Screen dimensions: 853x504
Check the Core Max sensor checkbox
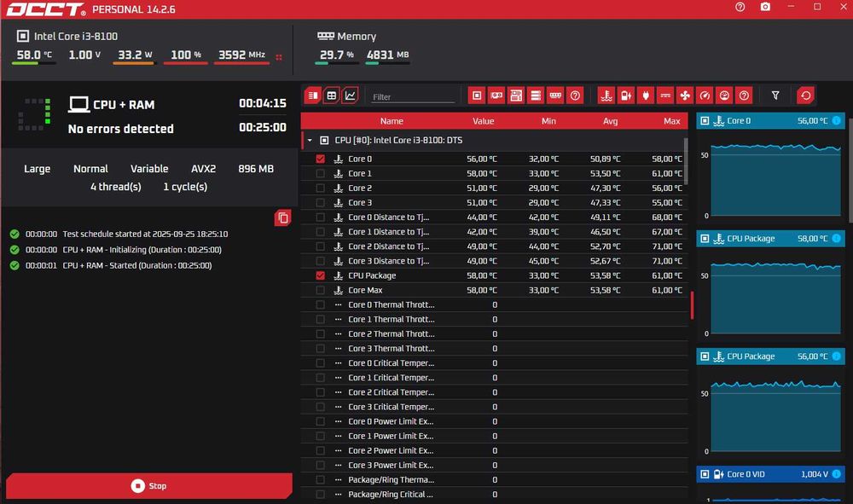321,290
